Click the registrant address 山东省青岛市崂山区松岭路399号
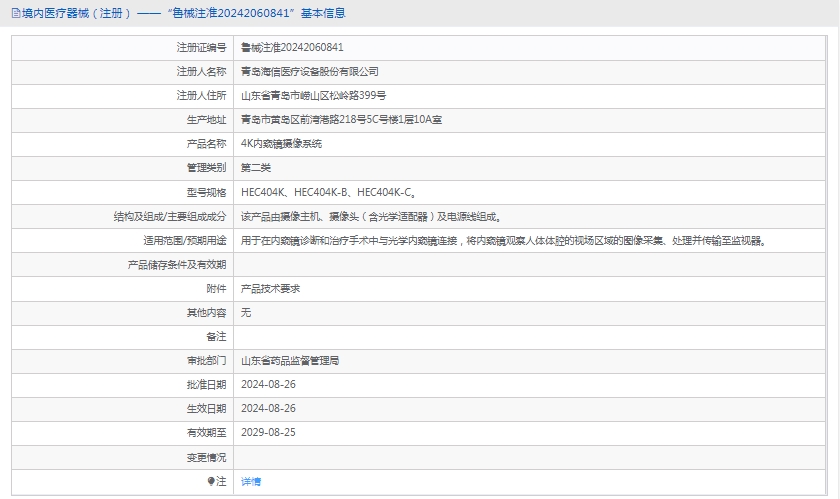840x499 pixels. 313,95
